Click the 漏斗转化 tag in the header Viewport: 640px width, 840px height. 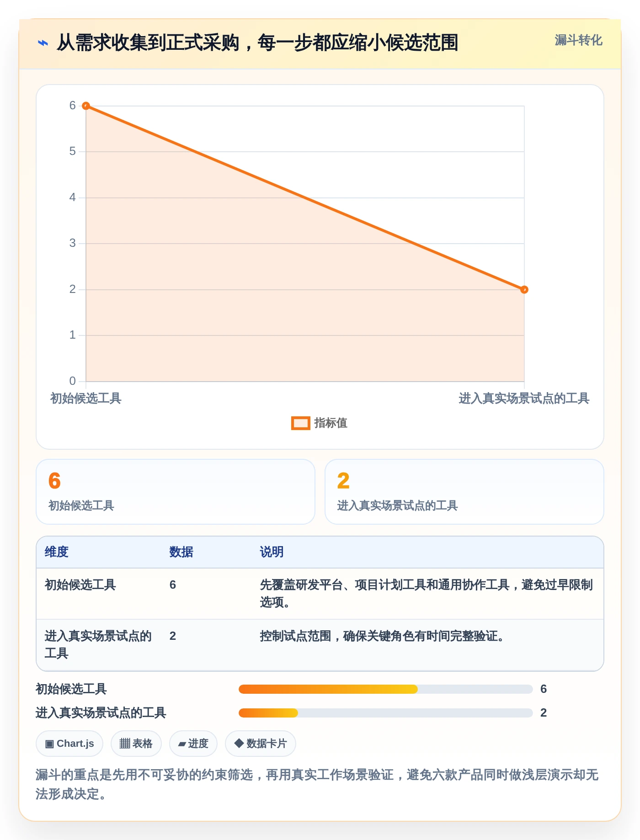(x=578, y=40)
